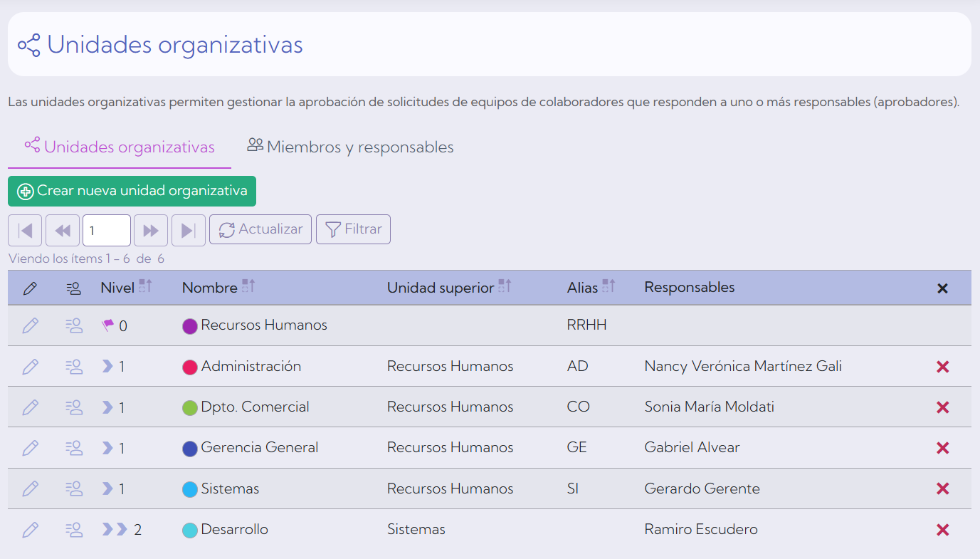The image size is (980, 559).
Task: Click the members icon in table header
Action: [73, 288]
